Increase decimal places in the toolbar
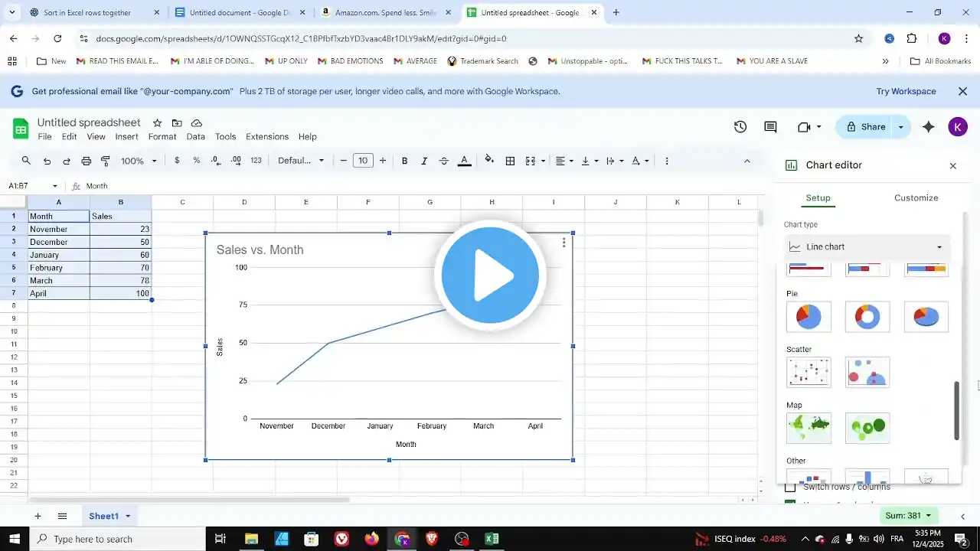Viewport: 980px width, 551px height. pyautogui.click(x=236, y=161)
